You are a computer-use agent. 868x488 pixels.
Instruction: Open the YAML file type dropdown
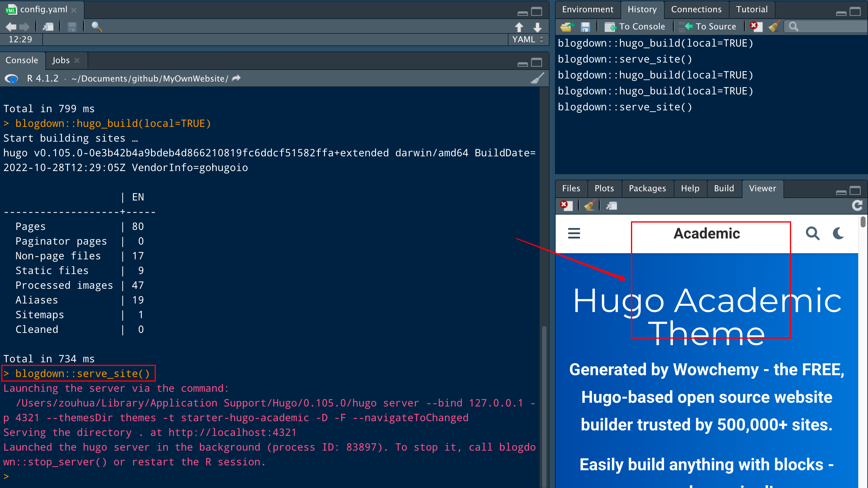click(x=528, y=40)
